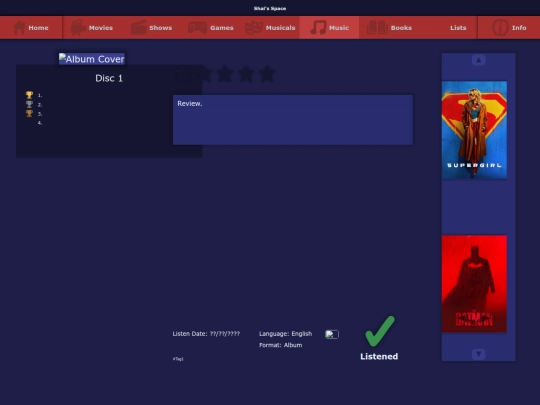Click the sidebar up arrow
Screen dimensions: 540x405
tap(478, 60)
